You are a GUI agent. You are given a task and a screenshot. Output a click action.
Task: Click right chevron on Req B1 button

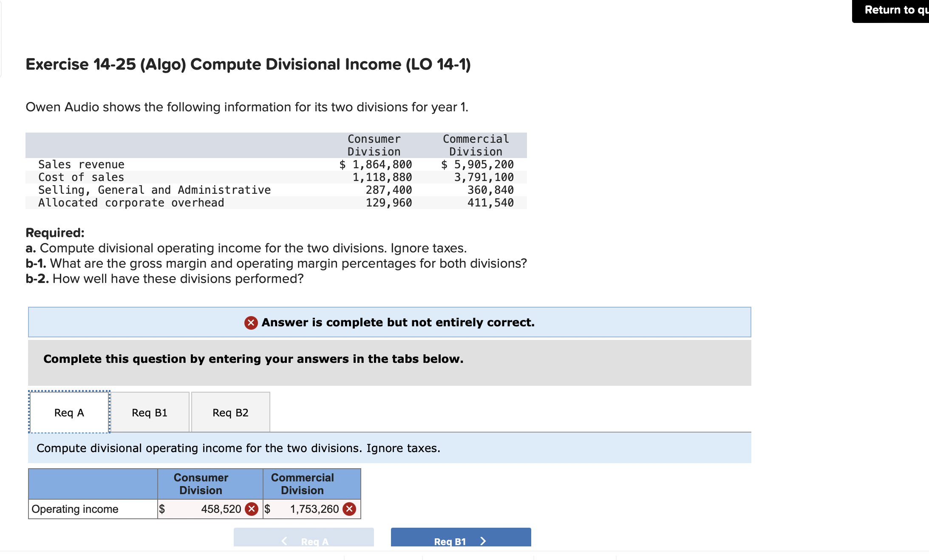(x=483, y=541)
